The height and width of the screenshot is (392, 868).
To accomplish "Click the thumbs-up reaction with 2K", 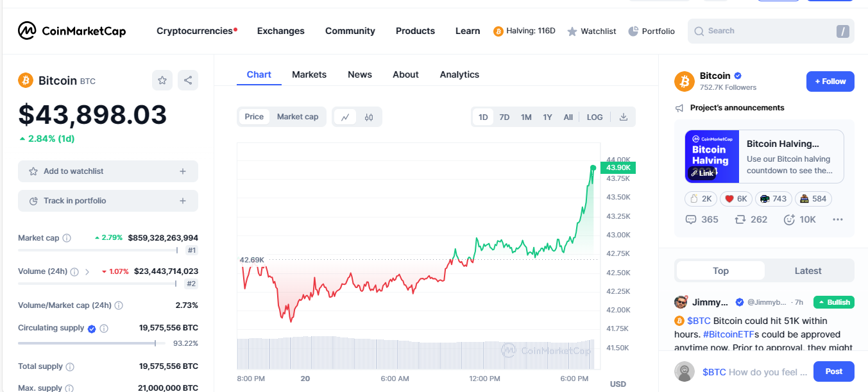I will 701,199.
